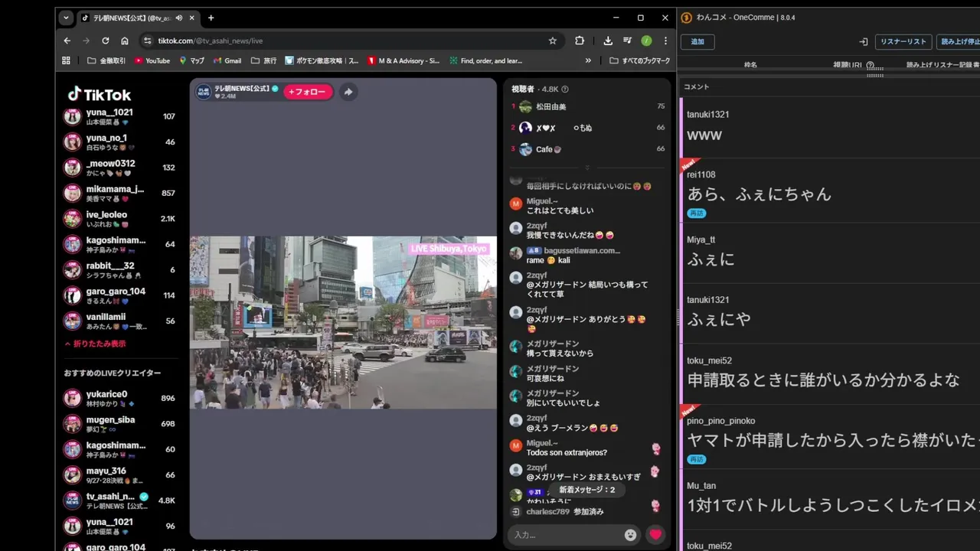
Task: Click the tiktok.com address bar
Action: [x=352, y=41]
